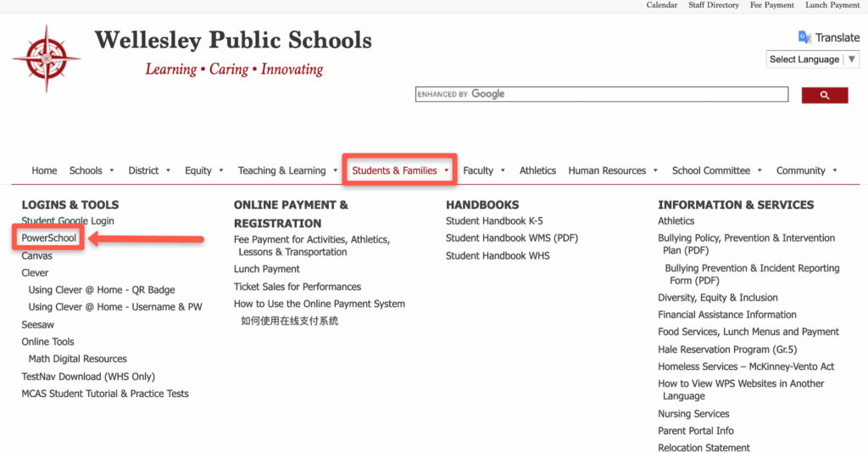Click the Athletics navigation item
Screen dimensions: 868x453
(x=537, y=171)
